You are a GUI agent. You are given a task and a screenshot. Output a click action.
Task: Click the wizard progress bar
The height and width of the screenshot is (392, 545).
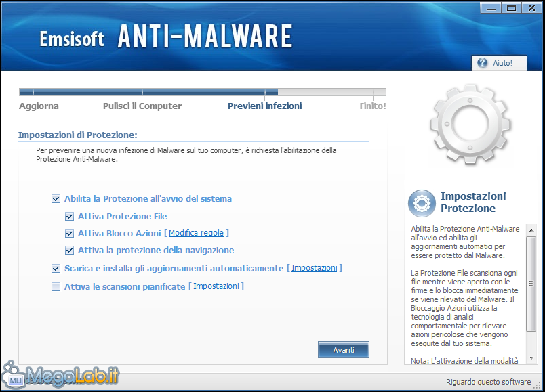tap(203, 92)
